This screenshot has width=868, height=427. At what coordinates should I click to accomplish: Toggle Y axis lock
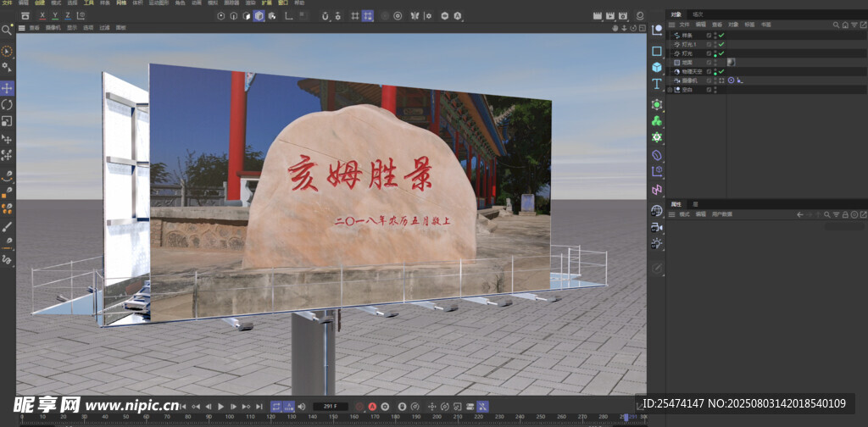point(55,15)
